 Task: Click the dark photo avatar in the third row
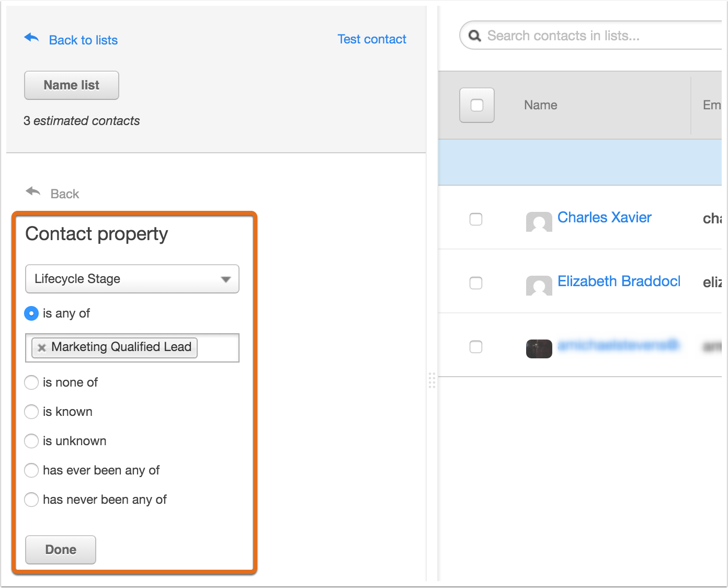[x=539, y=349]
